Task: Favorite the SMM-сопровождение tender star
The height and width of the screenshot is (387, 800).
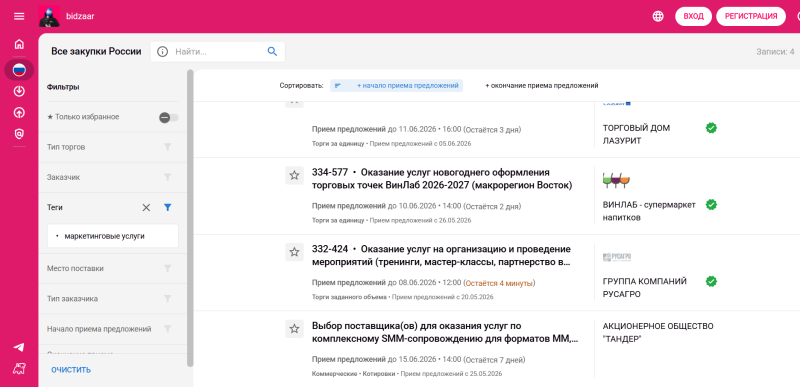Action: point(294,329)
